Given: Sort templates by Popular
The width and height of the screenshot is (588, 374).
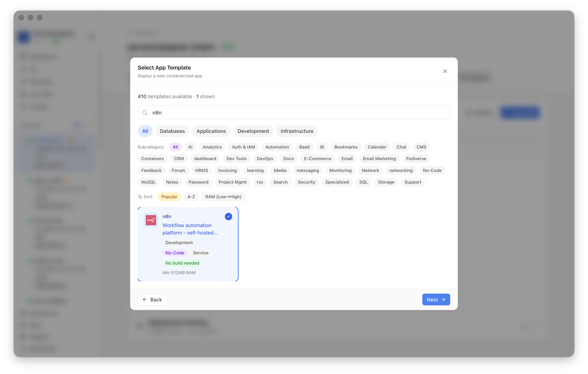Looking at the screenshot, I should tap(169, 197).
